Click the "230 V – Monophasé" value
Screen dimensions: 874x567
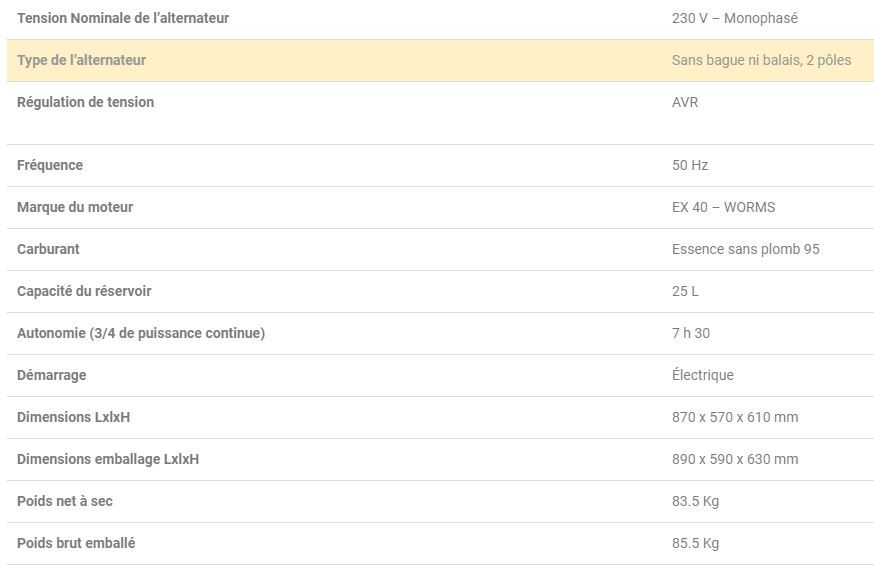734,18
